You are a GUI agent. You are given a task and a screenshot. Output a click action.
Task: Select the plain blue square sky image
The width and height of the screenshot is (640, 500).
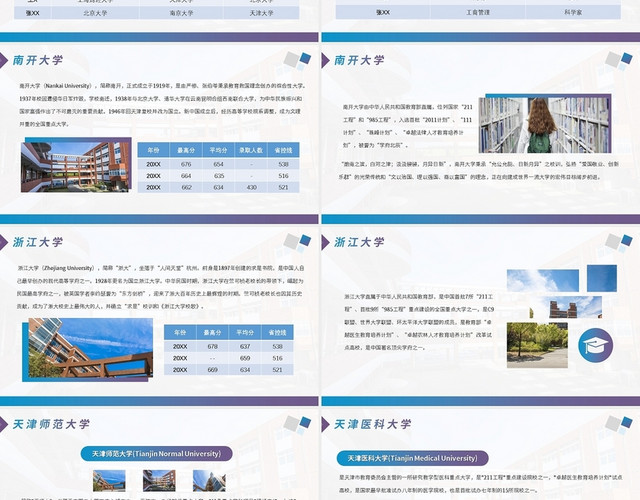[602, 278]
